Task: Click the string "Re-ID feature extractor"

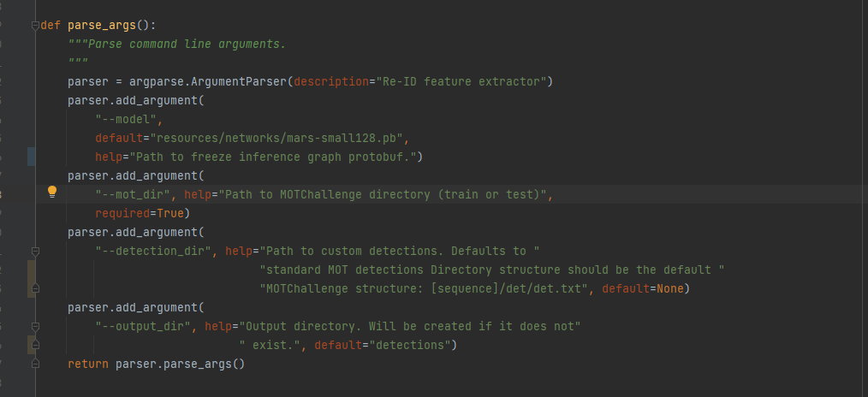Action: click(461, 82)
